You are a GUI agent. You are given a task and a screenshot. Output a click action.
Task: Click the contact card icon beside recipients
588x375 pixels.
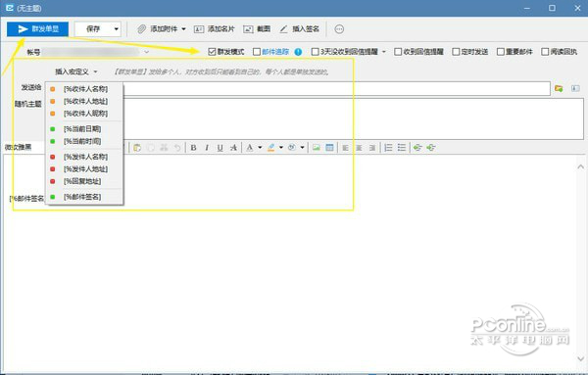coord(575,88)
